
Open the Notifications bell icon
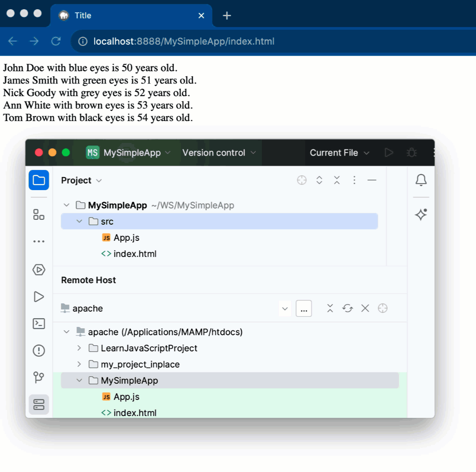coord(421,180)
